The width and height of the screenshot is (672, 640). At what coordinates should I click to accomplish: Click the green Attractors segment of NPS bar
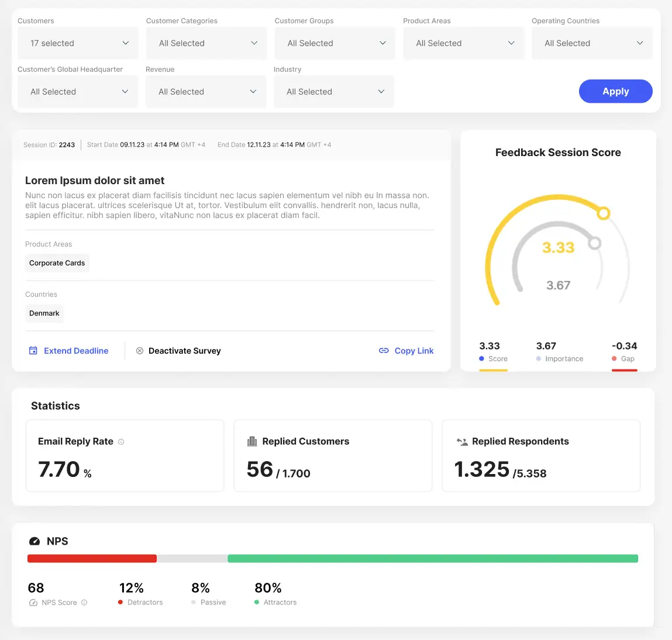click(x=433, y=559)
